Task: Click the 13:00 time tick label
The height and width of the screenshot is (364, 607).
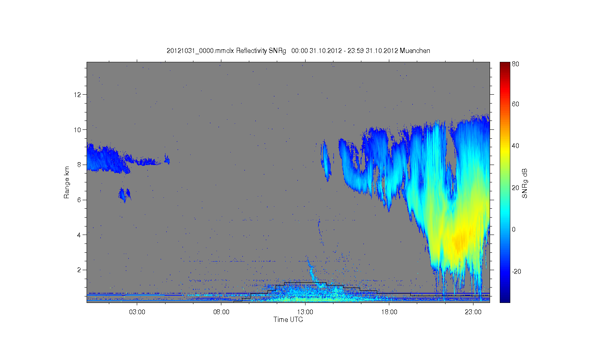Action: (x=305, y=312)
